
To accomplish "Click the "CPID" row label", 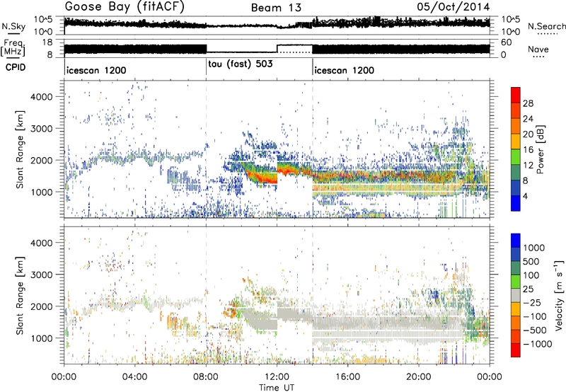I will pos(16,67).
